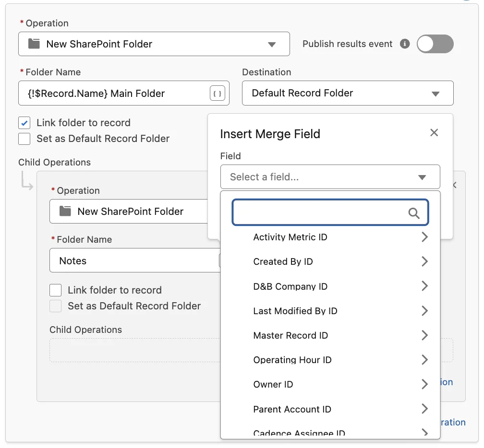Close the Insert Merge Field popup
484x448 pixels.
click(434, 132)
